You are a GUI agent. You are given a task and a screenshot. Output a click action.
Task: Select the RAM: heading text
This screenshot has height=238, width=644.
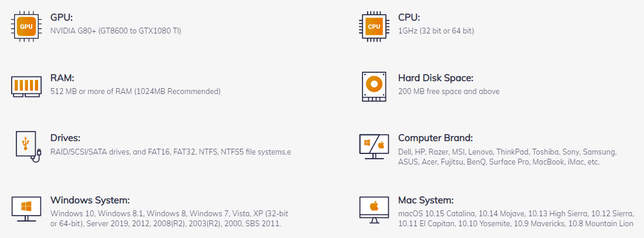point(62,78)
